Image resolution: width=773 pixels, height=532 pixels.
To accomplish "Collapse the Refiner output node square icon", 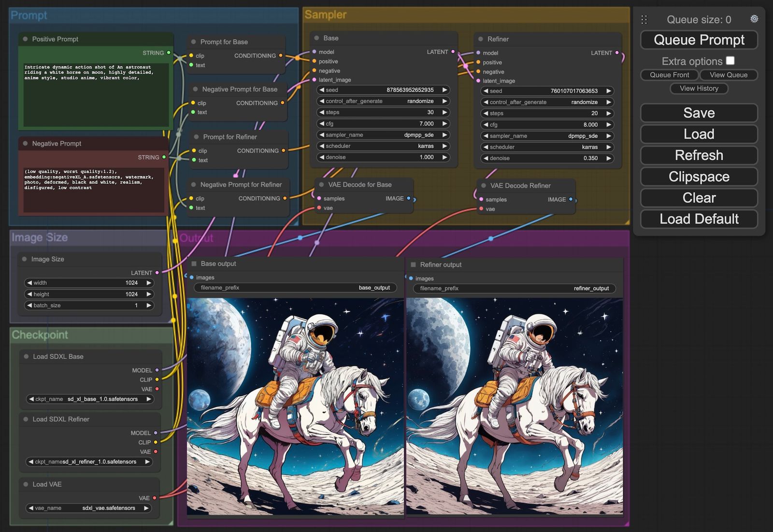I will click(x=413, y=265).
